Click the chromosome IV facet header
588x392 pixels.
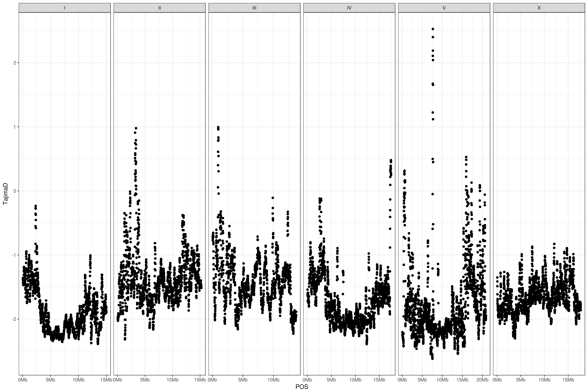349,8
